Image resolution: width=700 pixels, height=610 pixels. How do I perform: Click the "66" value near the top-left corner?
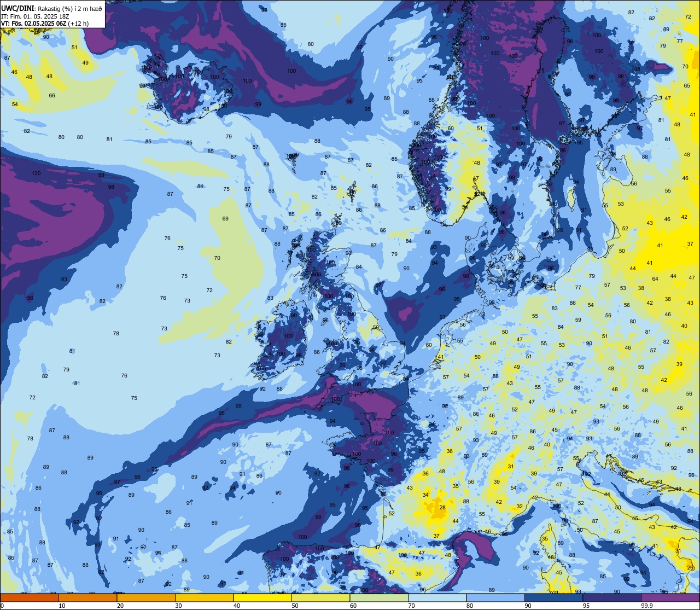[x=52, y=96]
